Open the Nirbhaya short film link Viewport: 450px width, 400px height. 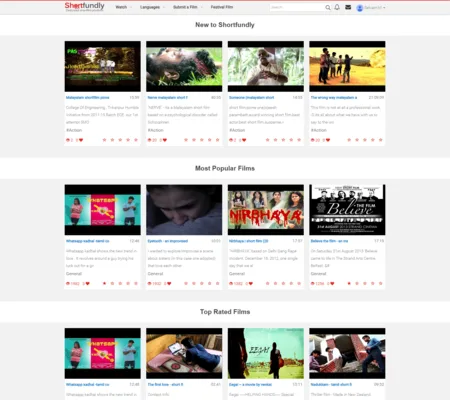tap(248, 241)
